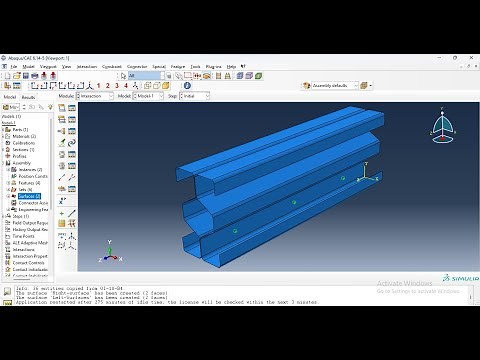Image resolution: width=480 pixels, height=360 pixels.
Task: Select the arrow selection tool
Action: click(x=123, y=76)
